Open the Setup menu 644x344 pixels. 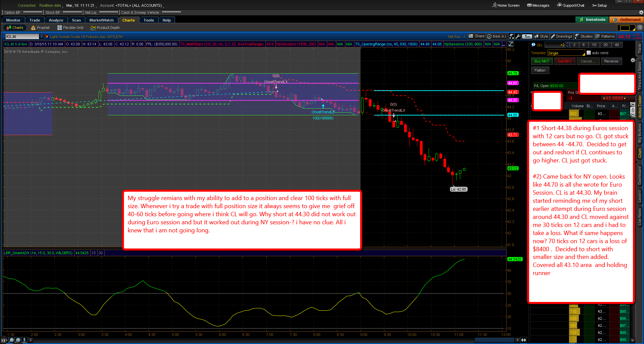[x=599, y=5]
